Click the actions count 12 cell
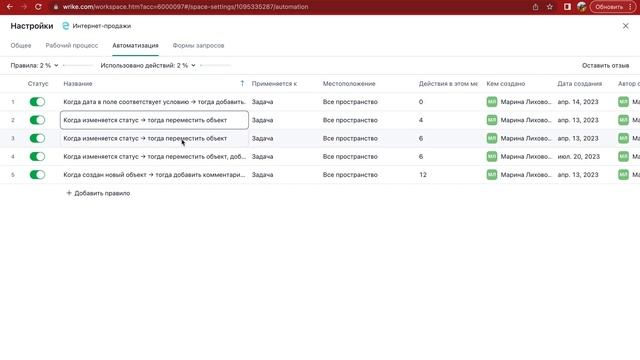The width and height of the screenshot is (640, 360). point(422,175)
